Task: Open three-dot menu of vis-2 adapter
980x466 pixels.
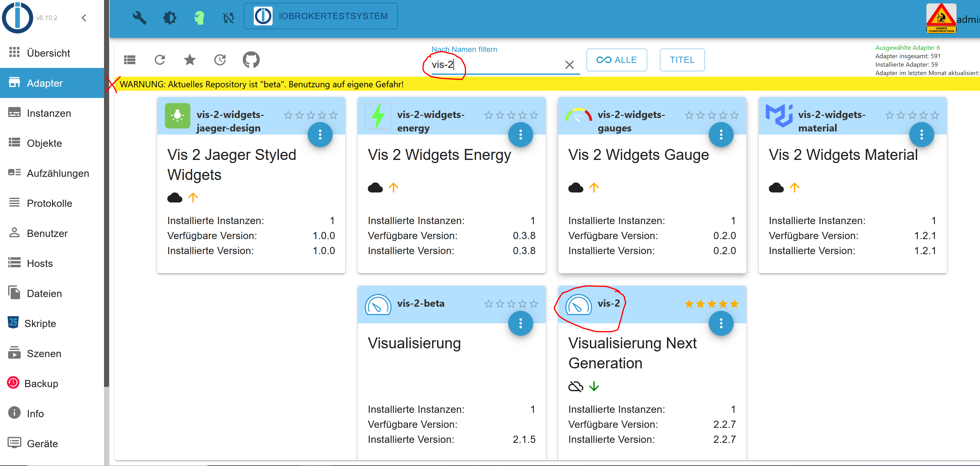Action: coord(721,323)
